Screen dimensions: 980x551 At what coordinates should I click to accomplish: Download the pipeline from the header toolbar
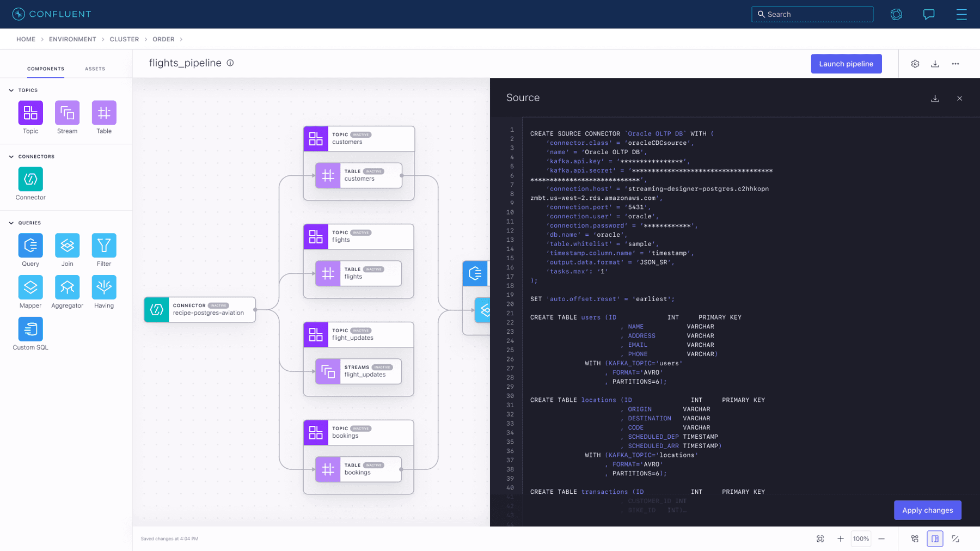point(935,64)
